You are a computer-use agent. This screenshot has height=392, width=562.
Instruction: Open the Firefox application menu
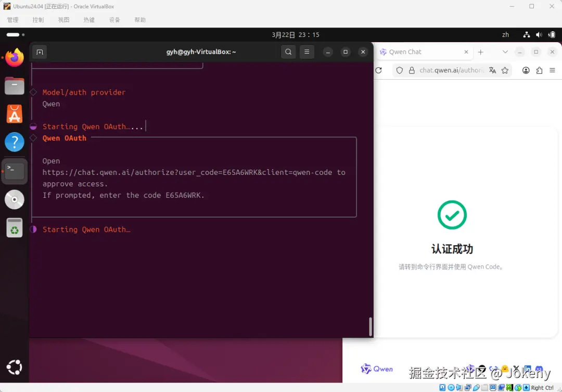[552, 70]
